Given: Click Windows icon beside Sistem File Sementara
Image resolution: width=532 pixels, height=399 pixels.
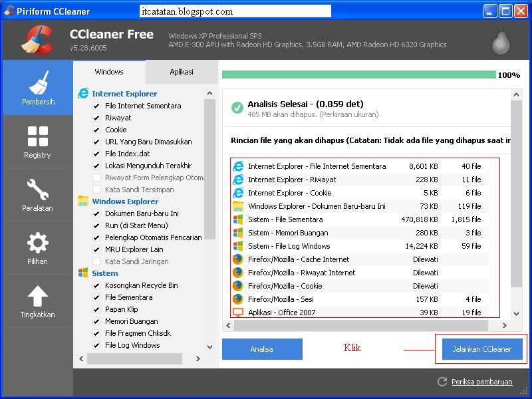Looking at the screenshot, I should click(238, 219).
